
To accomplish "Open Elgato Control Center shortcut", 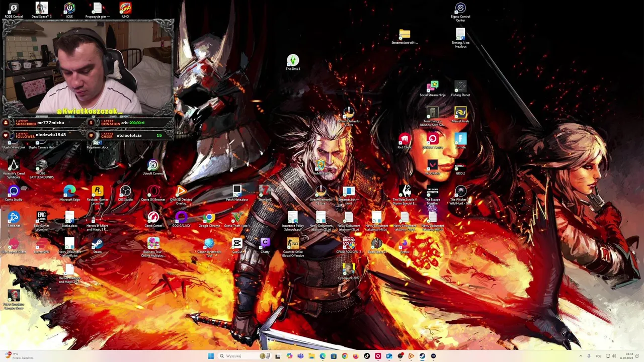I will click(460, 12).
